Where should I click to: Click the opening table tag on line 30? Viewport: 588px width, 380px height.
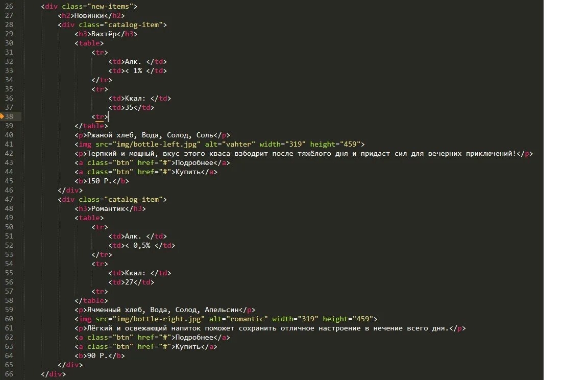pyautogui.click(x=89, y=43)
